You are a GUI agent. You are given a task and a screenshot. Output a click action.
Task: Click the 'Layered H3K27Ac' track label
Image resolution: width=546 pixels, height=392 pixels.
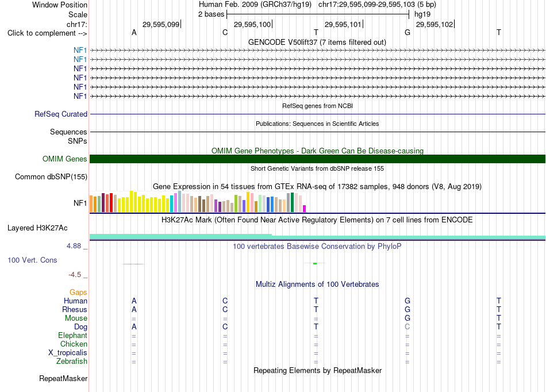point(37,228)
